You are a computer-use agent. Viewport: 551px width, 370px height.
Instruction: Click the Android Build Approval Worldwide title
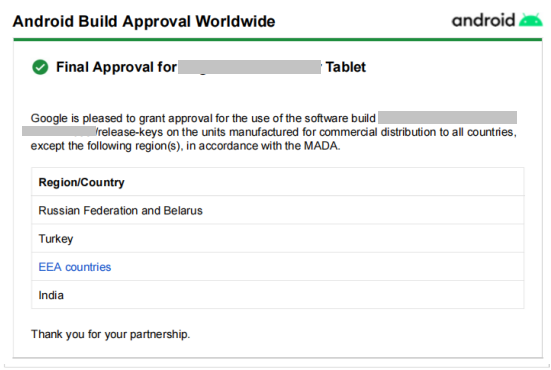pyautogui.click(x=144, y=21)
